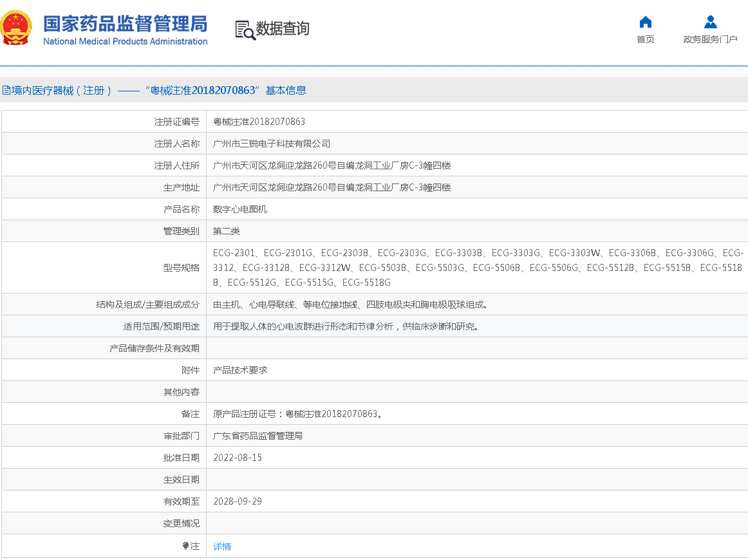This screenshot has height=560, width=748.
Task: Open the 详情 details link
Action: point(222,546)
